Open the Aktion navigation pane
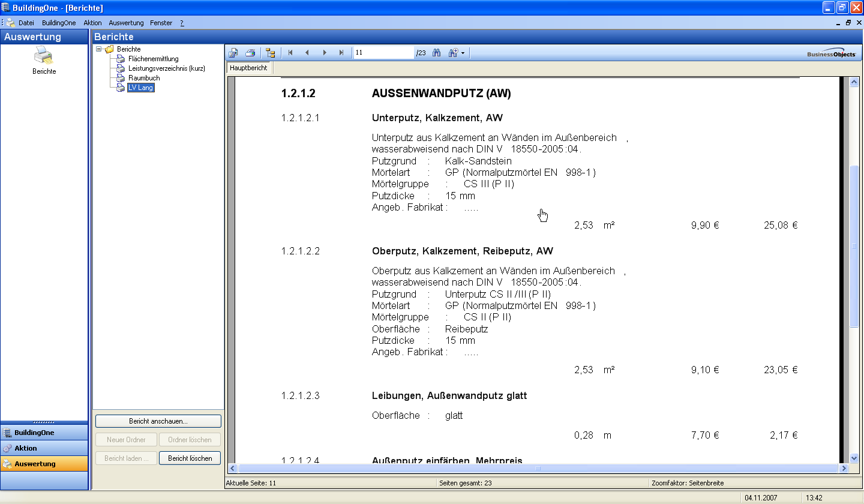Screen dimensions: 864x504 point(44,448)
